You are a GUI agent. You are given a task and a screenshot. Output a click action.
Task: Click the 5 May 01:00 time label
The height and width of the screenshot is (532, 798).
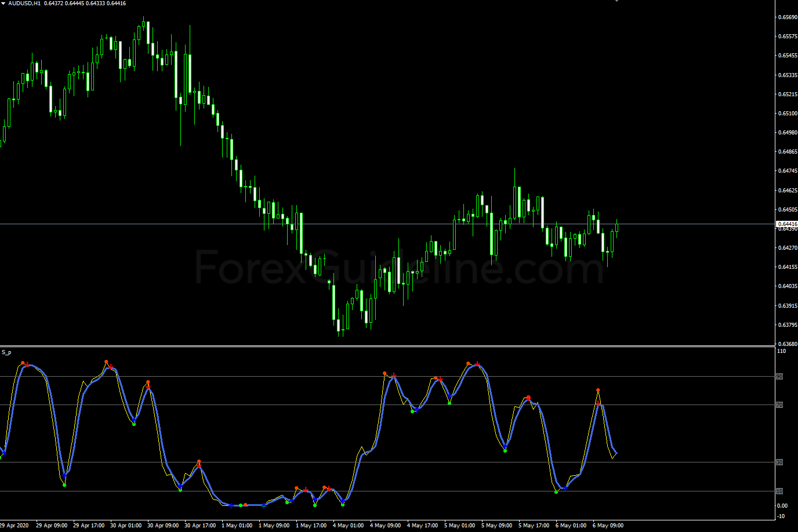tap(459, 526)
